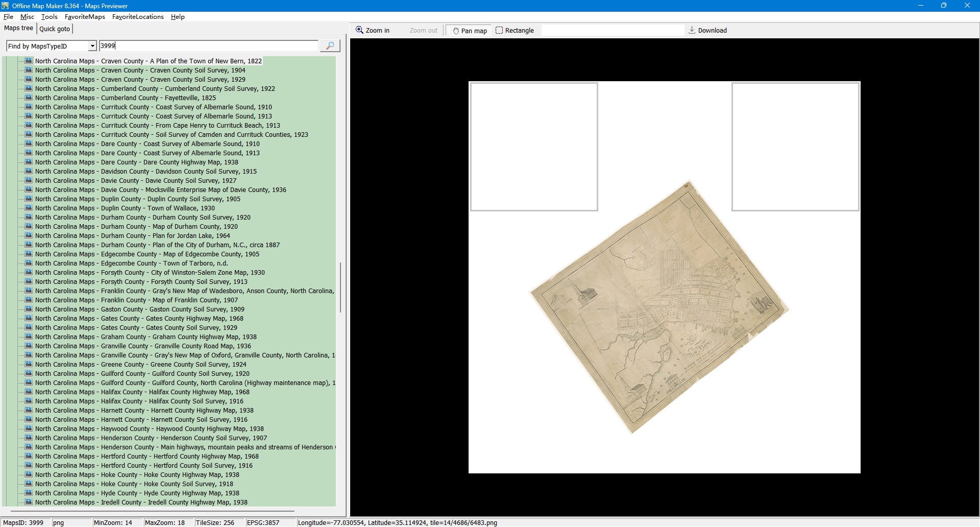
Task: Click the Offline Map Maker title icon
Action: tap(5, 6)
